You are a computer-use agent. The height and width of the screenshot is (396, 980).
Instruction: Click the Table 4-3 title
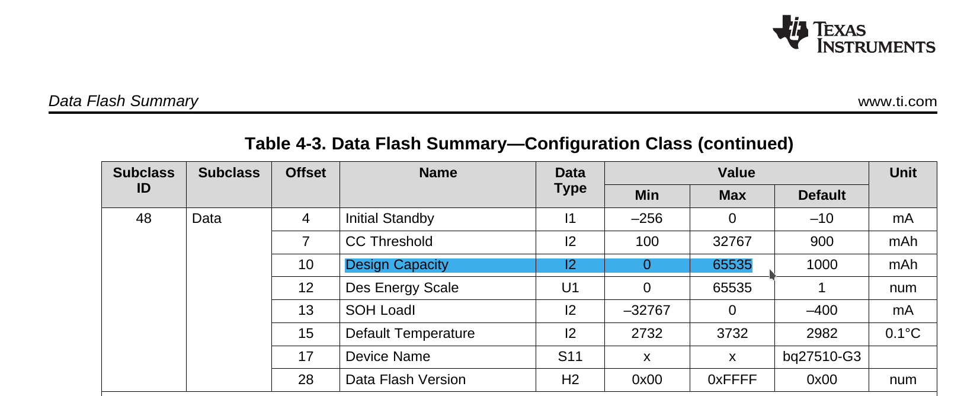coord(519,143)
